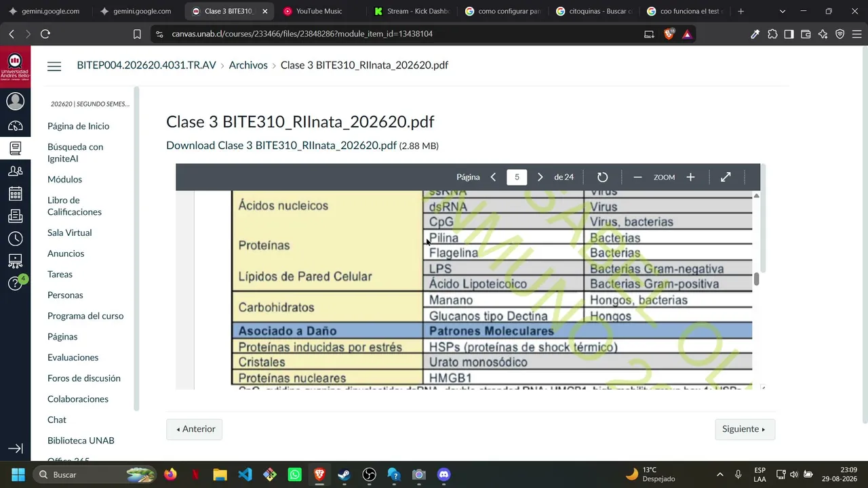Screen dimensions: 868x488
Task: Open Discord from the taskbar
Action: [x=443, y=474]
